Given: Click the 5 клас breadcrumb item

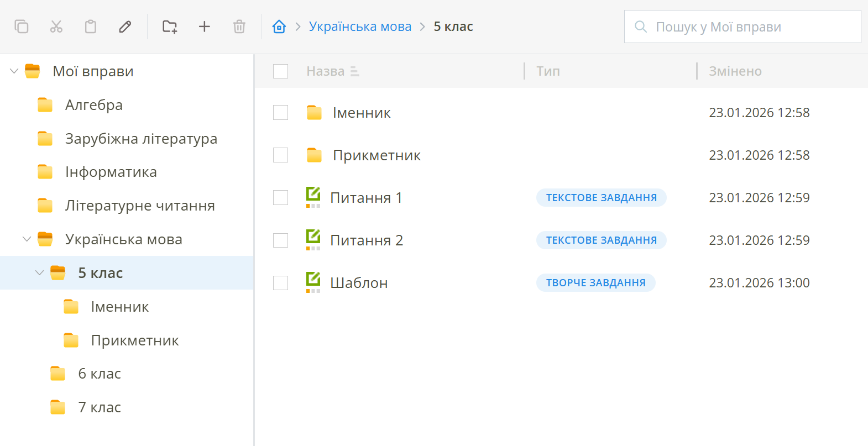Looking at the screenshot, I should 453,27.
